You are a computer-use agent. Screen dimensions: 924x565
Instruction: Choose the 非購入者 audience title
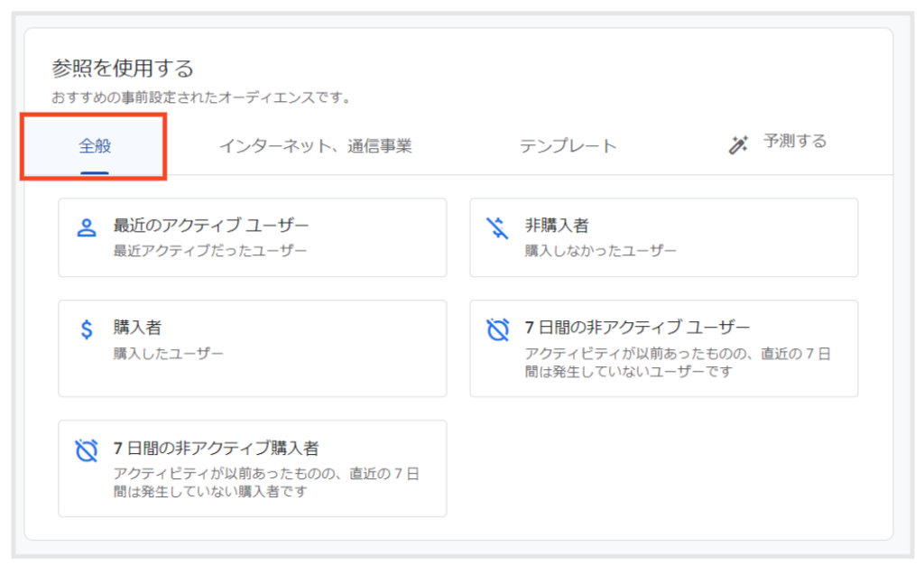tap(557, 225)
